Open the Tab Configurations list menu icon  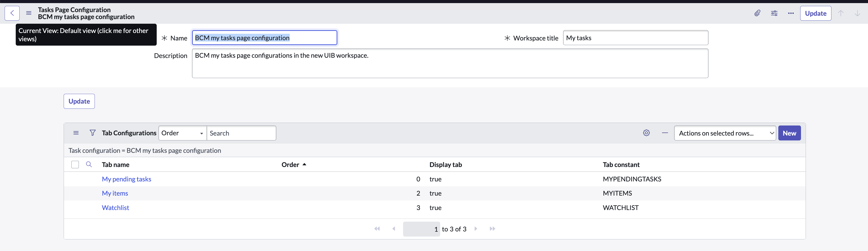[76, 133]
